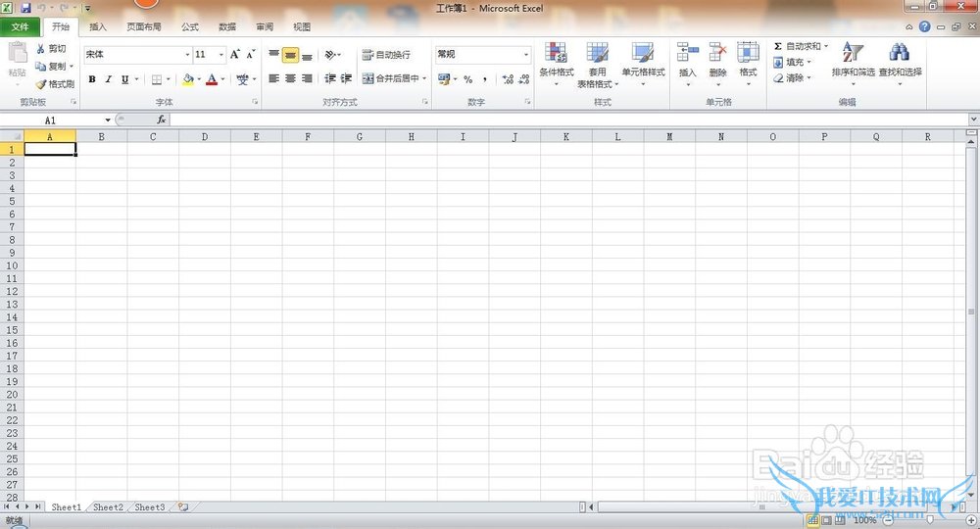Switch to View (视图) tab

click(x=301, y=26)
